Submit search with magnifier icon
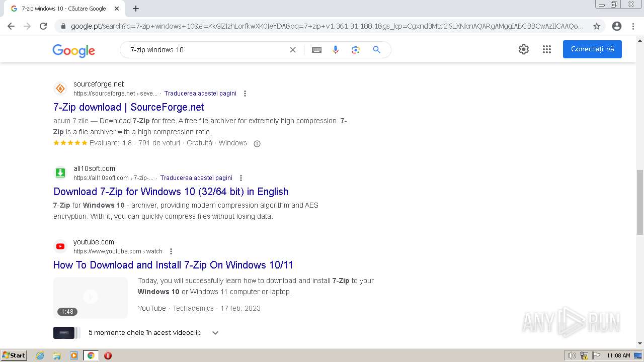The image size is (644, 362). (x=376, y=50)
